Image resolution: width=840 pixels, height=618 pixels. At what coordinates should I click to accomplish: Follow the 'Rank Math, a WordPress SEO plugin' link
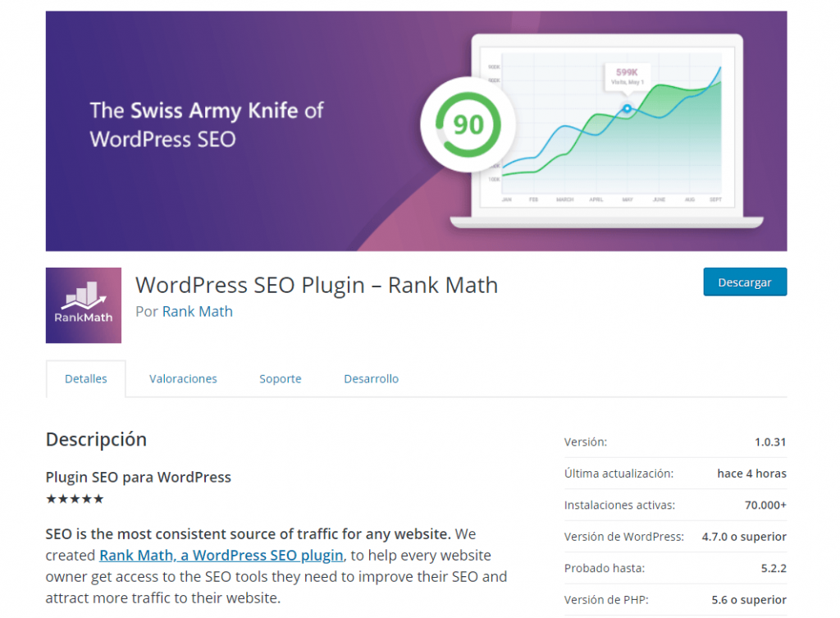(x=221, y=556)
